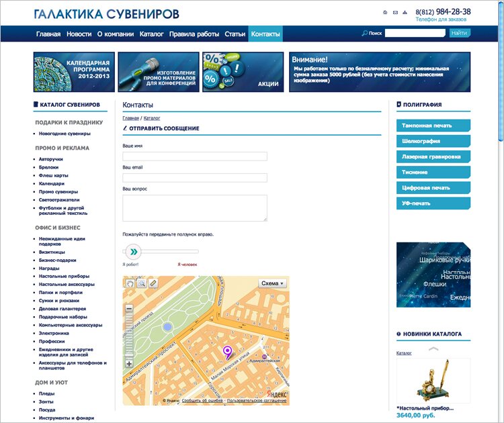Open the Промо сувениры category link
The image size is (504, 423).
[58, 192]
